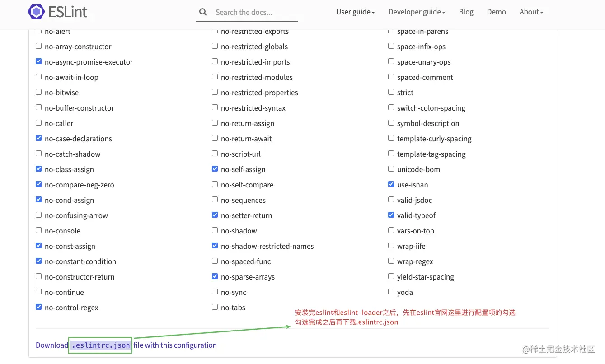The width and height of the screenshot is (605, 364).
Task: Uncheck the no-class-assign rule
Action: [x=38, y=169]
